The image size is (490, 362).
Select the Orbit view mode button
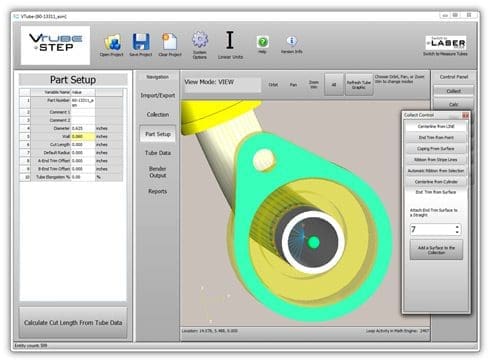pos(273,85)
